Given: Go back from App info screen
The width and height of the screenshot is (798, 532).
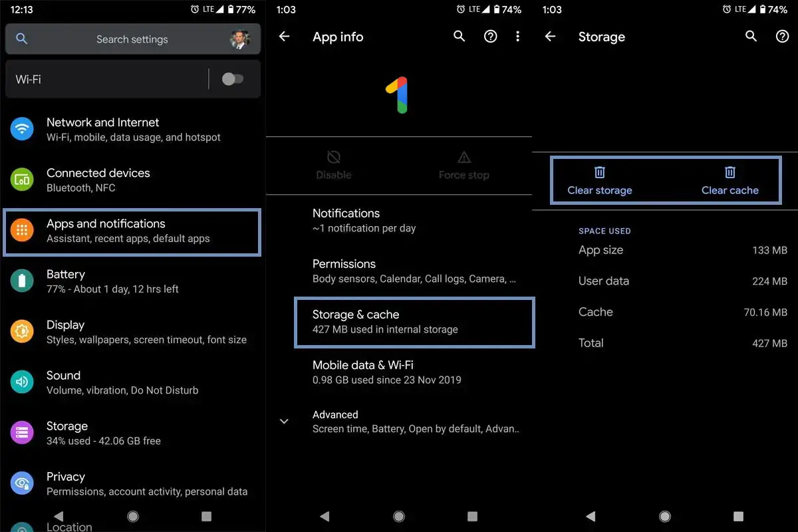Looking at the screenshot, I should (284, 37).
